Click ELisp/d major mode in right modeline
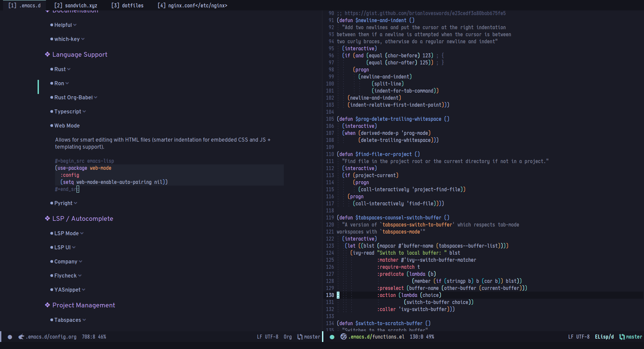 [x=604, y=337]
